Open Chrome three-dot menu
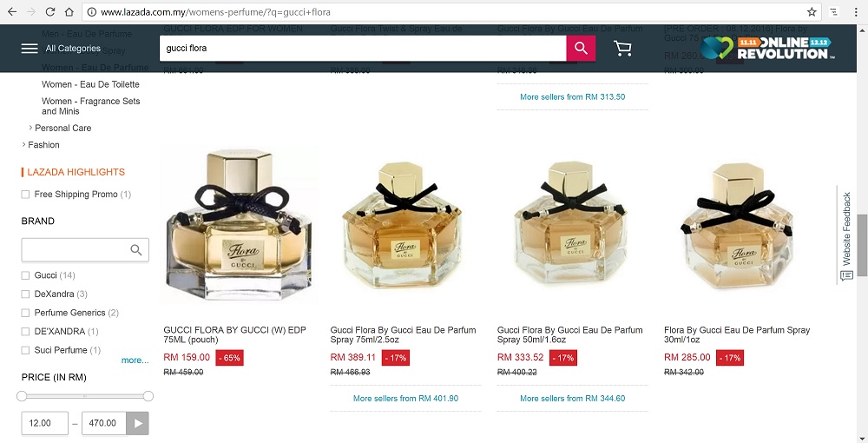This screenshot has width=868, height=443. point(856,11)
